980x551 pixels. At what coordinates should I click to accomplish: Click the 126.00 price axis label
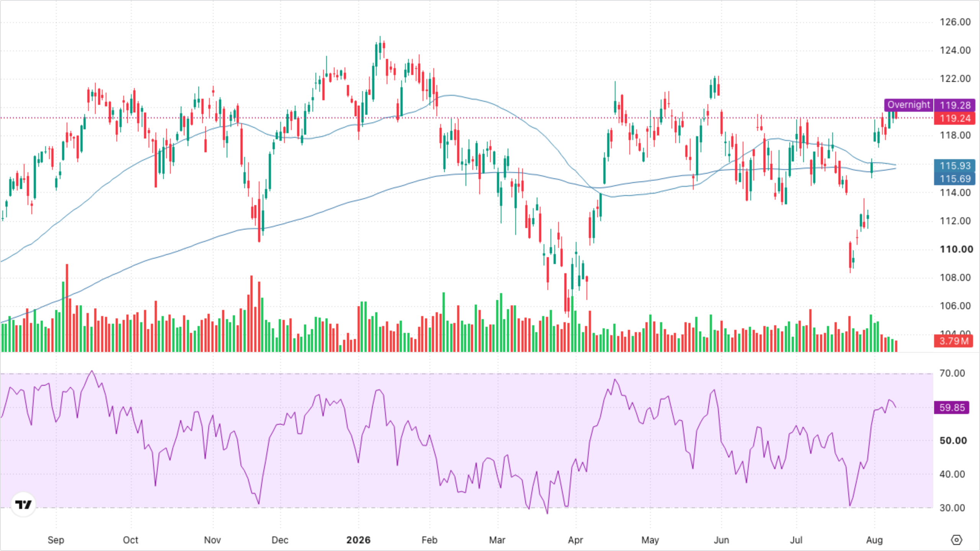[x=955, y=22]
